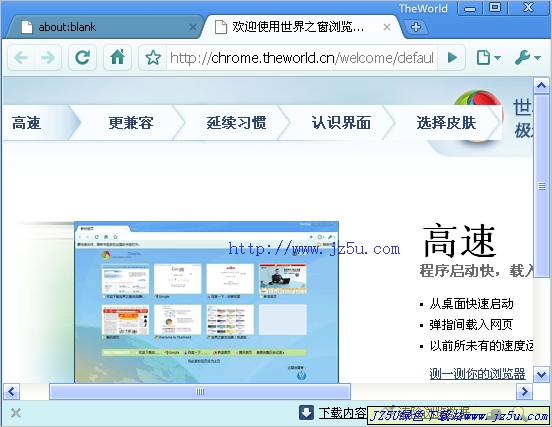Click the horizontal scrollbar left arrow
This screenshot has height=427, width=552.
pos(11,391)
